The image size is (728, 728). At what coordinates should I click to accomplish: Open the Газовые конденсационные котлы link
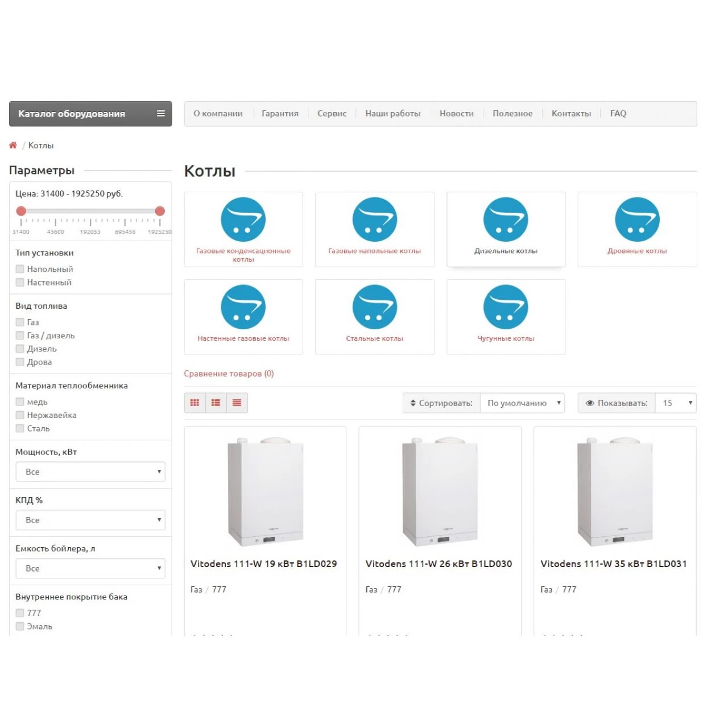[x=243, y=255]
